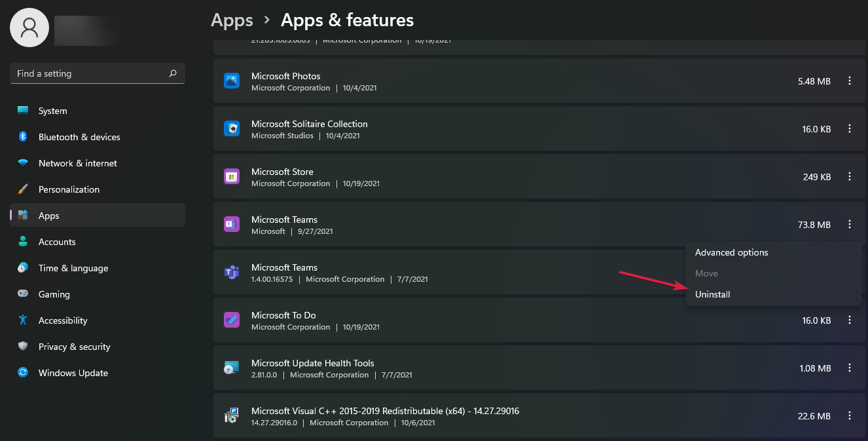
Task: Click the Microsoft Solitaire Collection icon
Action: pos(232,128)
